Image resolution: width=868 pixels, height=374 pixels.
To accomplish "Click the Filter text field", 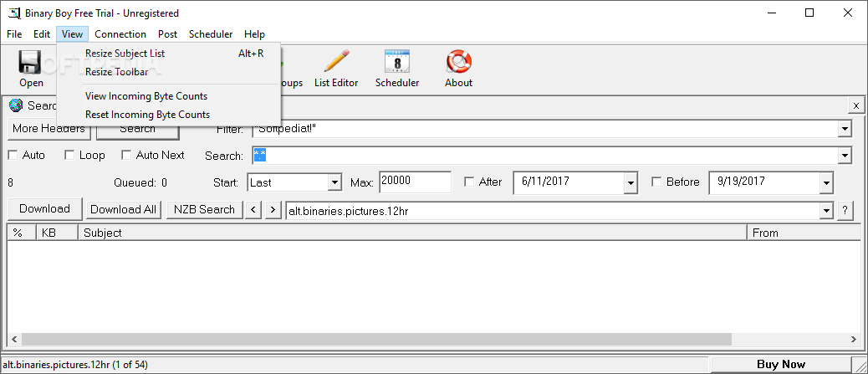I will tap(545, 129).
